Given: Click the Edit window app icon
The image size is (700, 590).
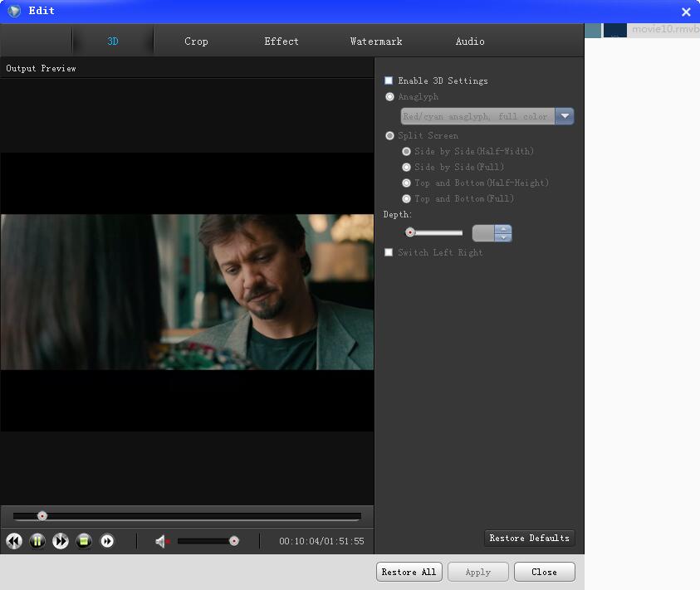Looking at the screenshot, I should 14,11.
